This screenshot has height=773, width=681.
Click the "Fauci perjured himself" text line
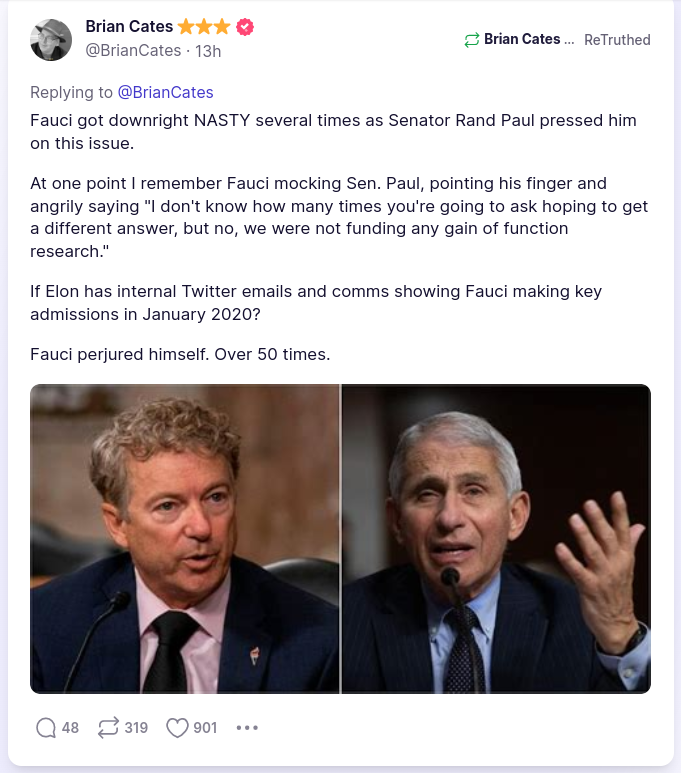[180, 354]
